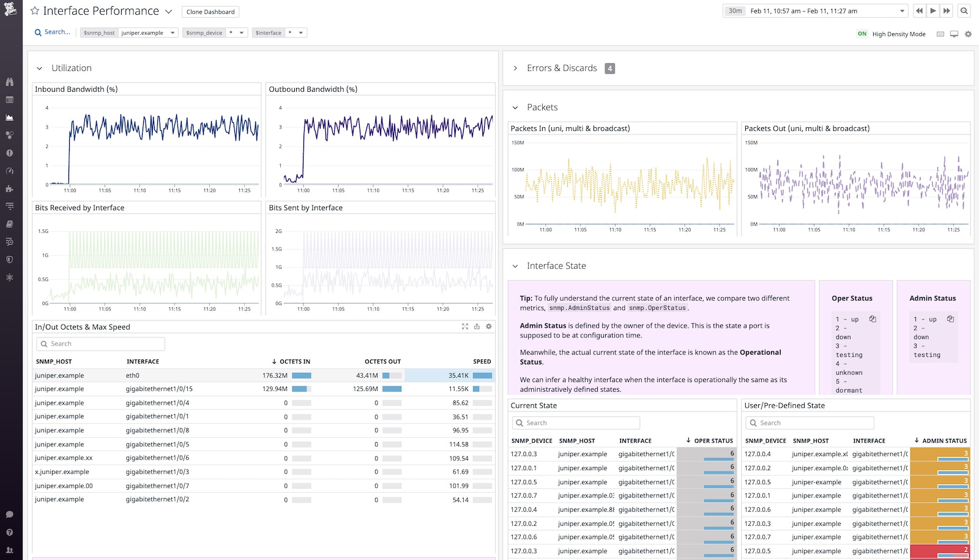Screen dimensions: 979x560
Task: Open the Events icon in left sidebar
Action: pos(9,99)
